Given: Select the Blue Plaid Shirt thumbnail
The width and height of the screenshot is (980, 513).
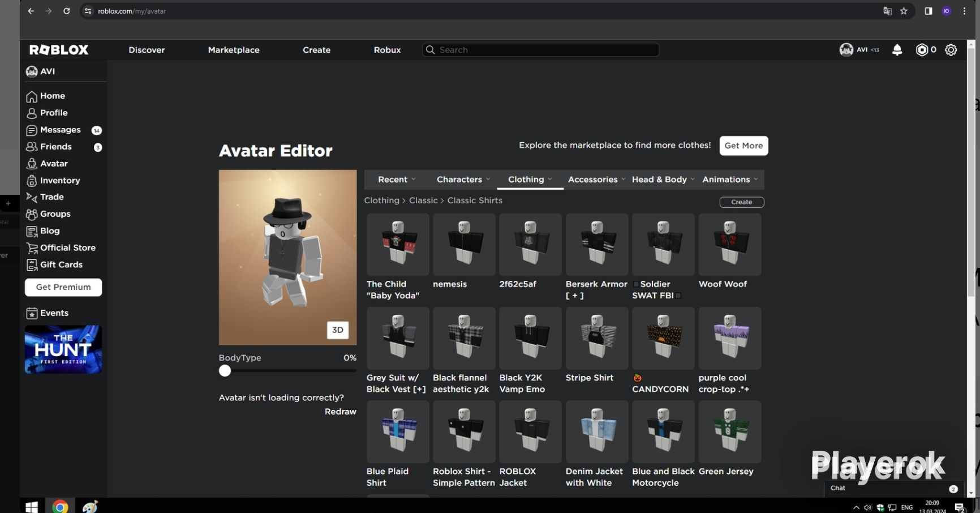Looking at the screenshot, I should 398,432.
